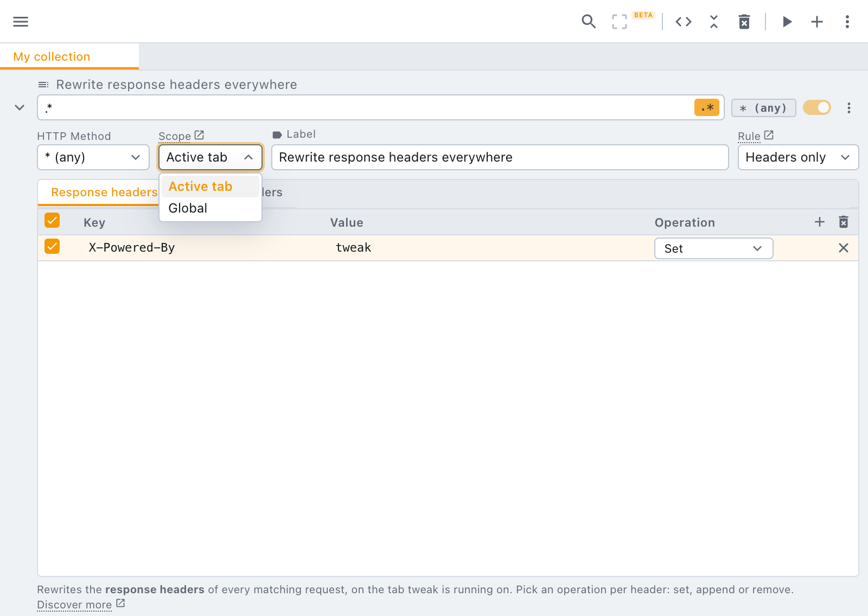
Task: Open the Scope help link
Action: point(181,136)
